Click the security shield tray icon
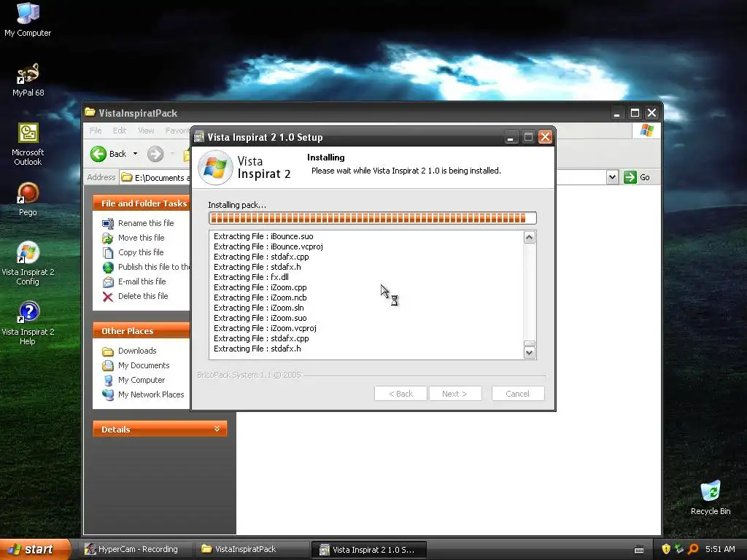747x560 pixels. tap(666, 549)
